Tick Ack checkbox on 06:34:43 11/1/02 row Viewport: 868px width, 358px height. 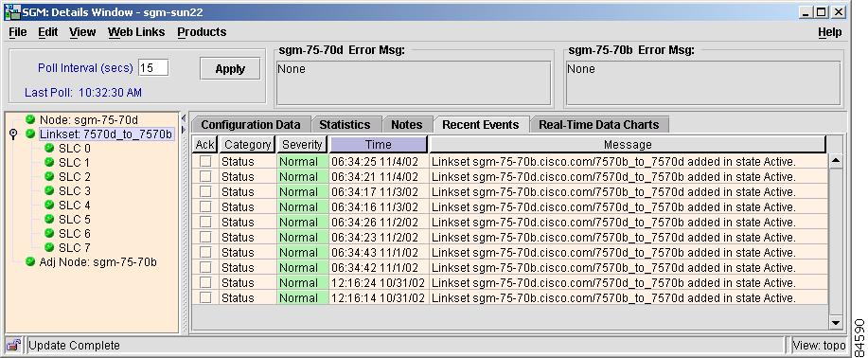pos(205,252)
